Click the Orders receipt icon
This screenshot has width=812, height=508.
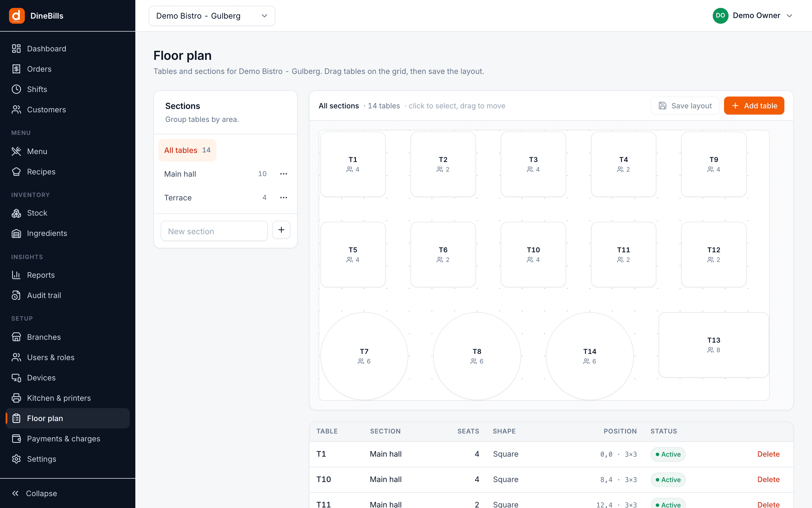pyautogui.click(x=16, y=69)
